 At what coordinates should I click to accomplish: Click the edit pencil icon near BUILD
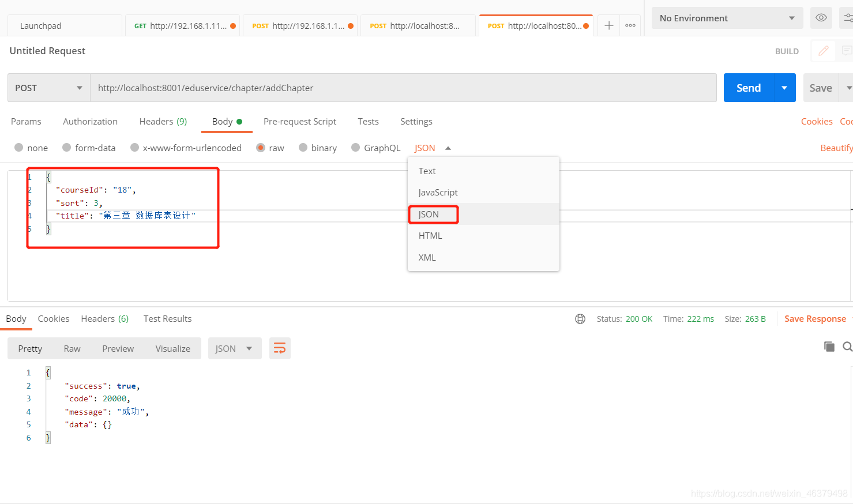[x=824, y=51]
